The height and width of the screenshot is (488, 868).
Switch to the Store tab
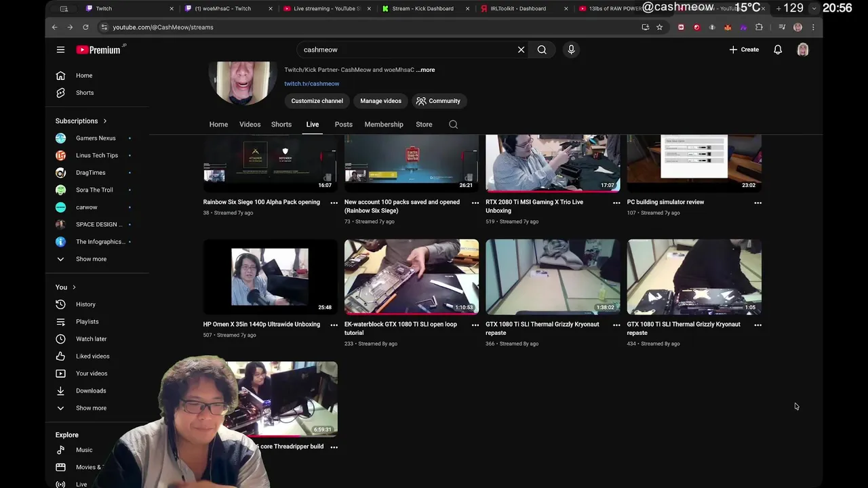(x=424, y=125)
